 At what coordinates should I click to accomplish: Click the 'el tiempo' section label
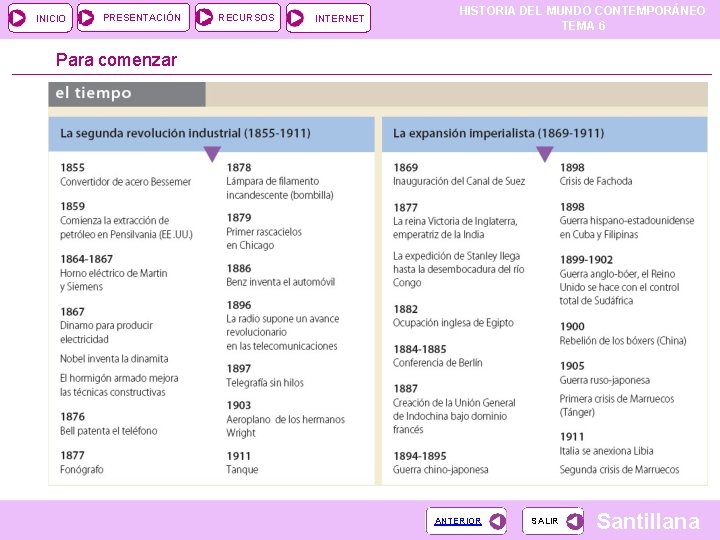pos(94,93)
